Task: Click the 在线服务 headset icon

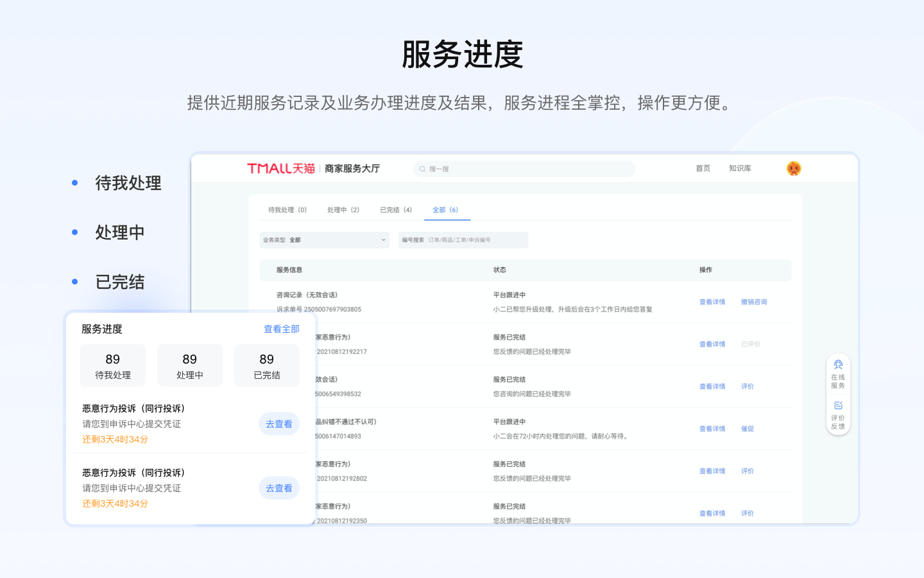Action: pyautogui.click(x=838, y=365)
